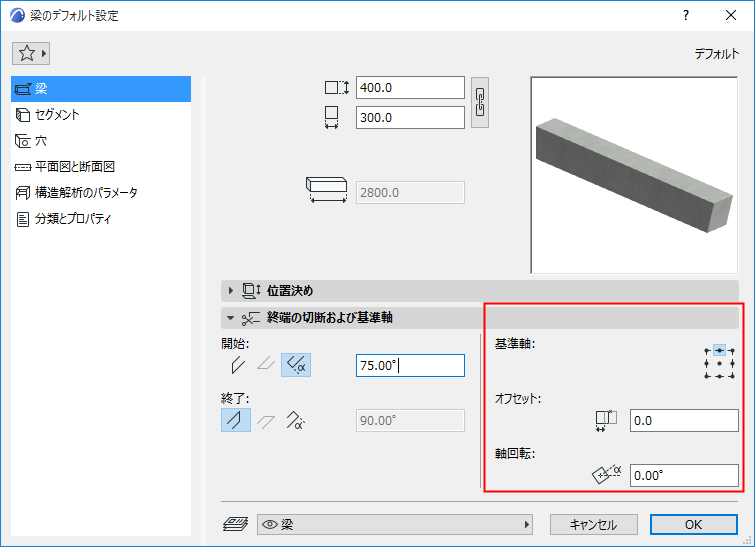Screen dimensions: 755x547
Task: Click the beam height icon
Action: (337, 88)
